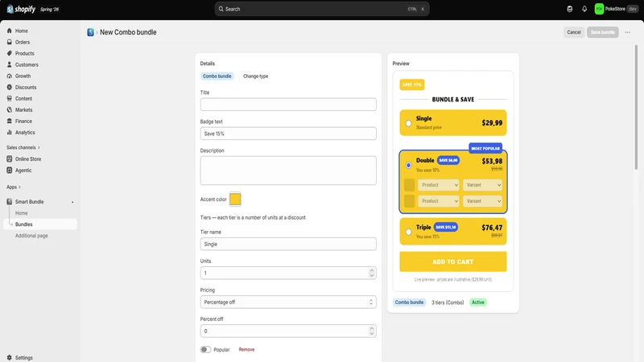Open the Pricing Percentage off dropdown
Viewport: 644px width, 362px height.
[x=288, y=302]
